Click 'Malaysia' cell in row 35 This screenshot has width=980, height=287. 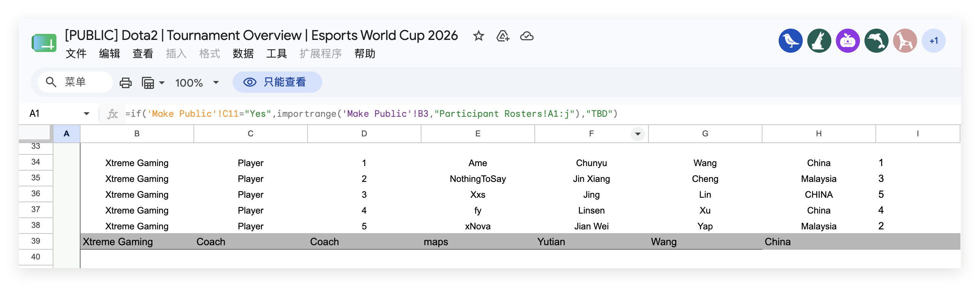pos(819,179)
